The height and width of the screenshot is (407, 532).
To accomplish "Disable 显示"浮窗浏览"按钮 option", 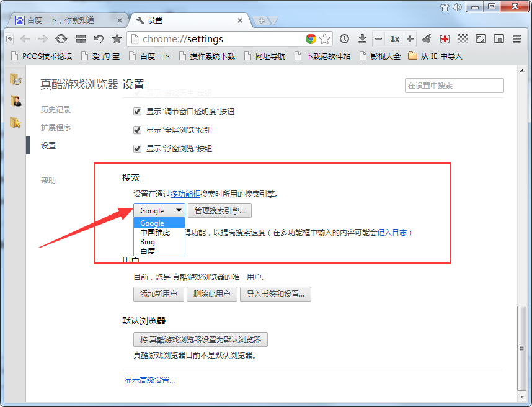I will point(137,148).
